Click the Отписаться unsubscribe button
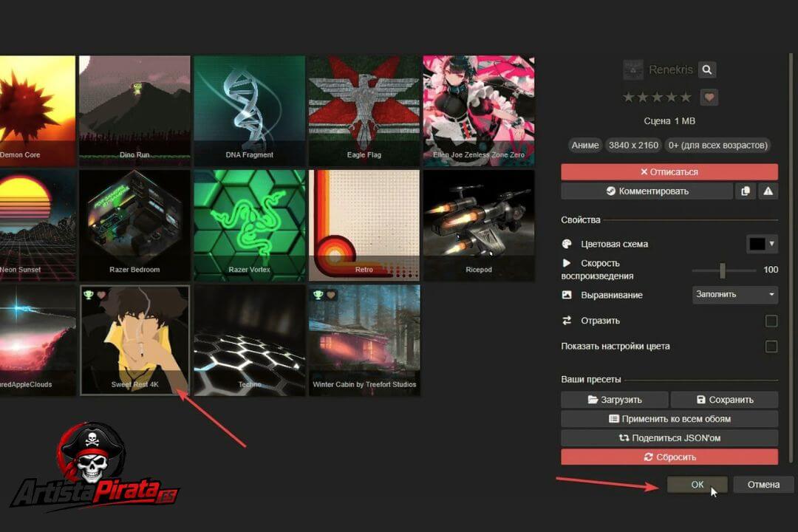 coord(669,172)
